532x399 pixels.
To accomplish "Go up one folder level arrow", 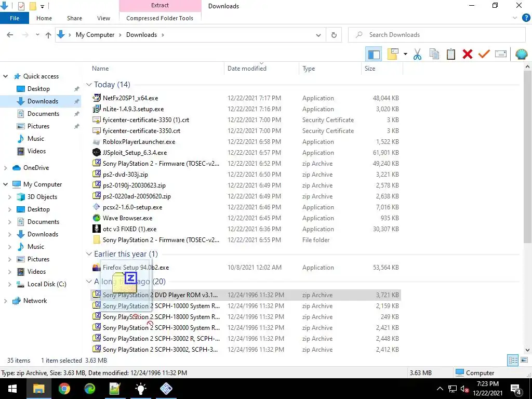I will point(48,35).
